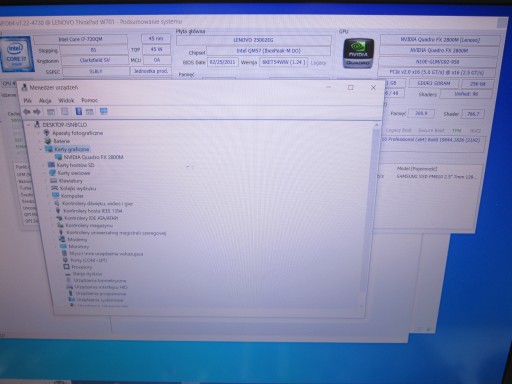Click the Forward arrow in Device Manager toolbar

(x=37, y=112)
